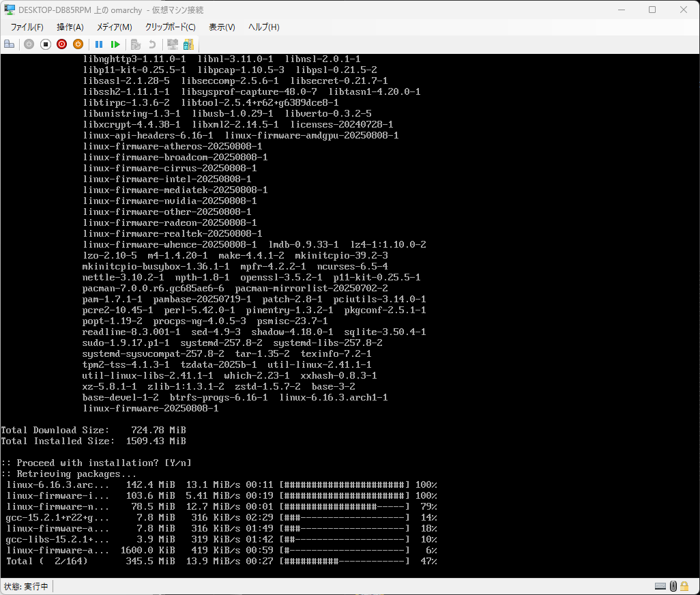The width and height of the screenshot is (700, 595).
Task: Click the 'Total Installed Size: 1509.43 MiB' line
Action: pos(93,441)
